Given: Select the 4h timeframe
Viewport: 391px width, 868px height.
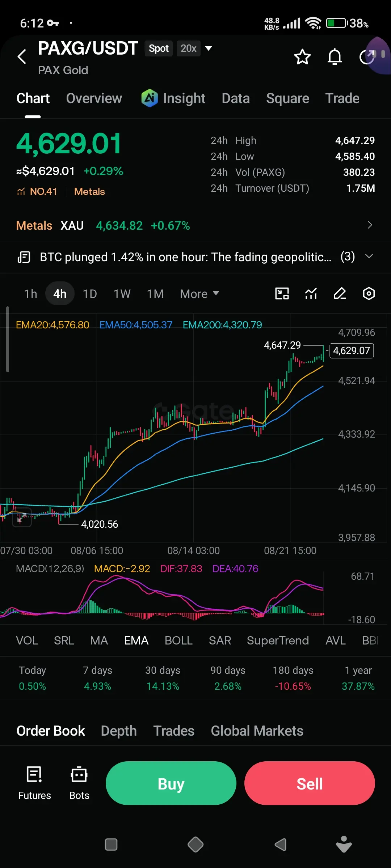Looking at the screenshot, I should click(60, 294).
